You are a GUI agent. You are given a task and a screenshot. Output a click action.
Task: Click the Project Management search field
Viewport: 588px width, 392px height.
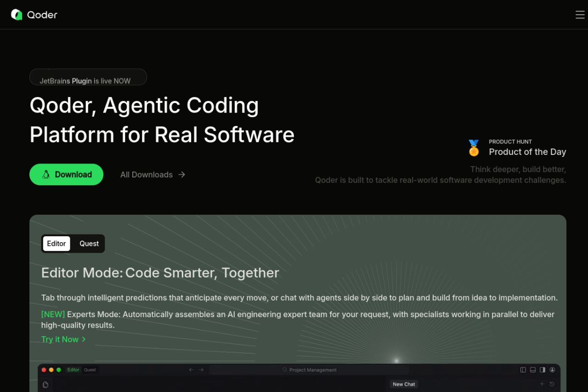[x=309, y=370]
